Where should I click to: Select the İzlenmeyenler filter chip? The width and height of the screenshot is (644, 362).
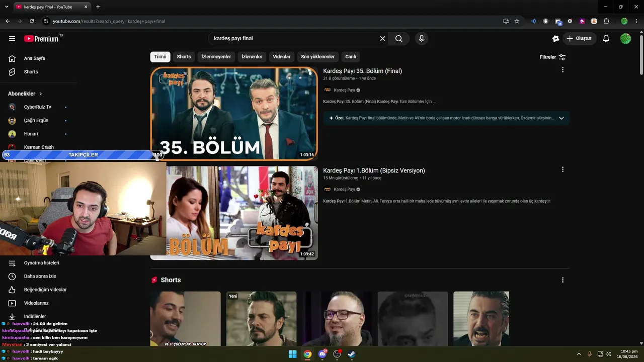(x=216, y=57)
